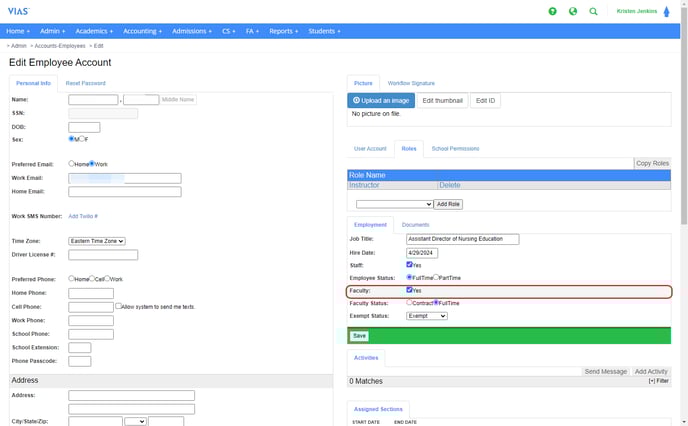
Task: Click the Save button
Action: 359,336
